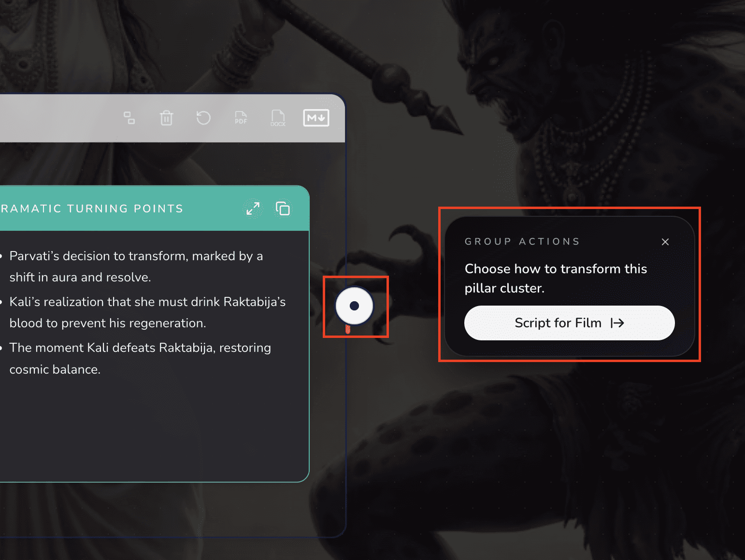Close the Group Actions popup
This screenshot has height=560, width=745.
pos(665,242)
